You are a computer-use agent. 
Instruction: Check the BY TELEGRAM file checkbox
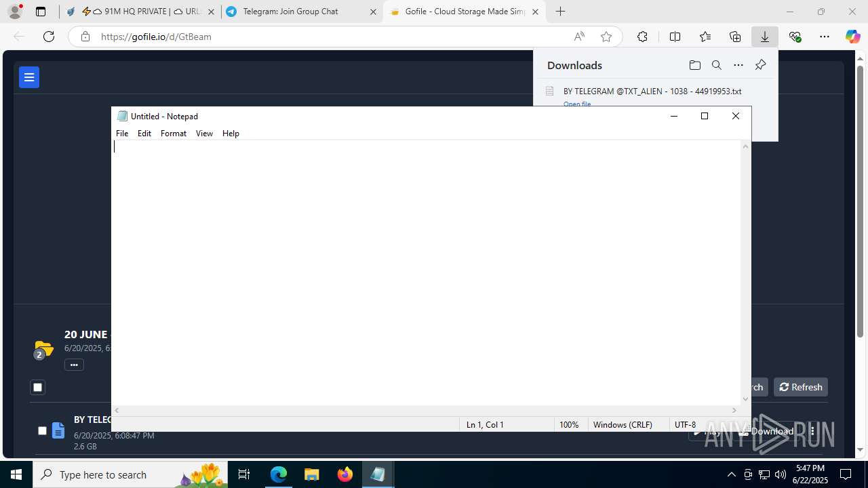[x=42, y=430]
